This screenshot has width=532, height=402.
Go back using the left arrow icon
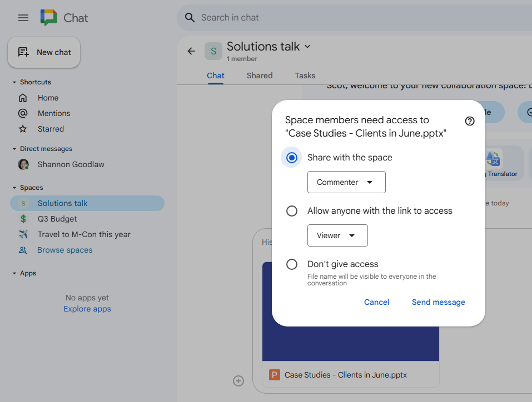[191, 51]
